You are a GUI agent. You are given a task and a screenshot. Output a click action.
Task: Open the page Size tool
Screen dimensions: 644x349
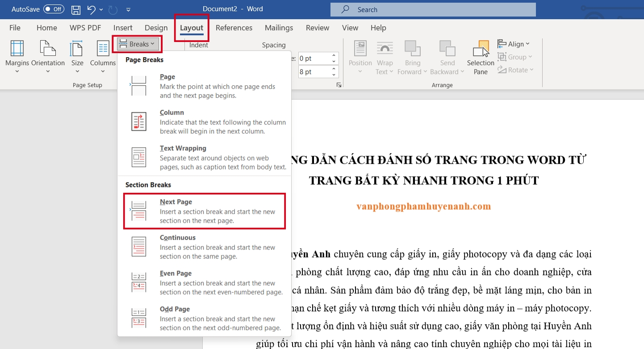(77, 58)
